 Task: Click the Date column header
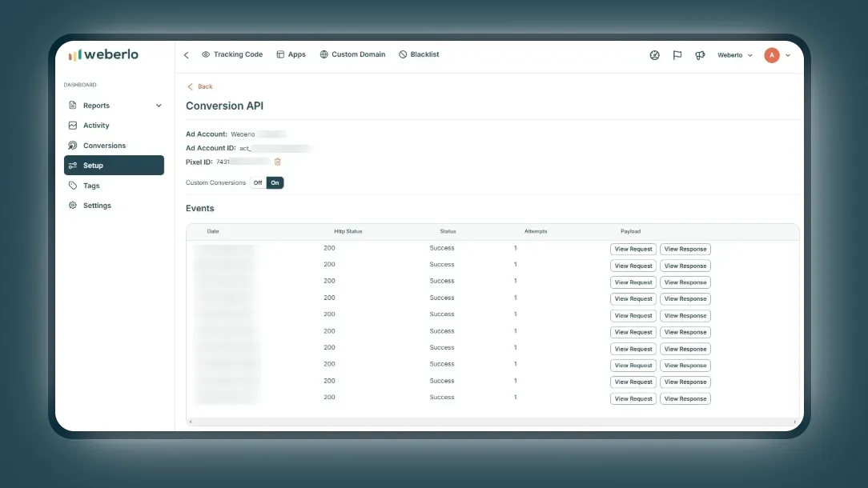pos(213,231)
